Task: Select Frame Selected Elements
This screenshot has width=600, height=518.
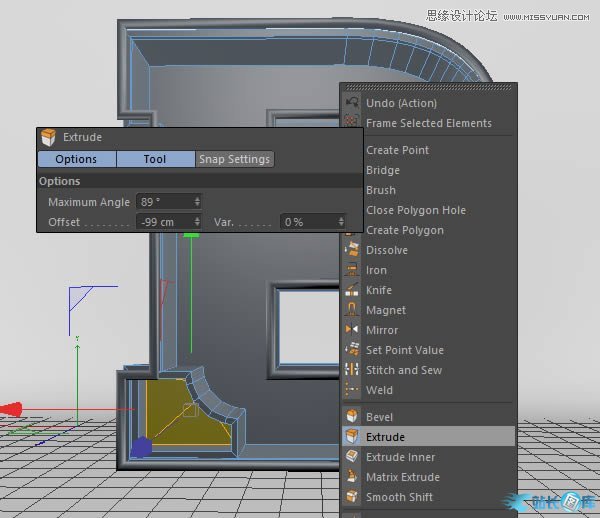Action: coord(428,123)
